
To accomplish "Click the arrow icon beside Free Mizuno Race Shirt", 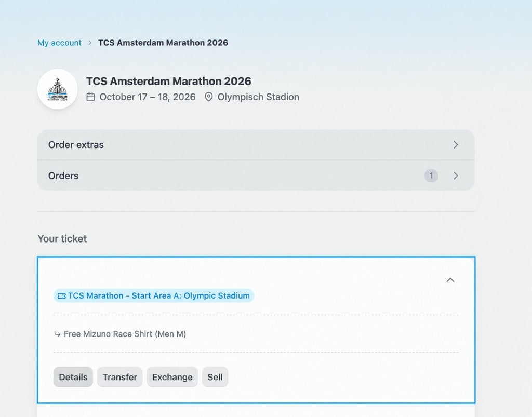I will click(57, 334).
